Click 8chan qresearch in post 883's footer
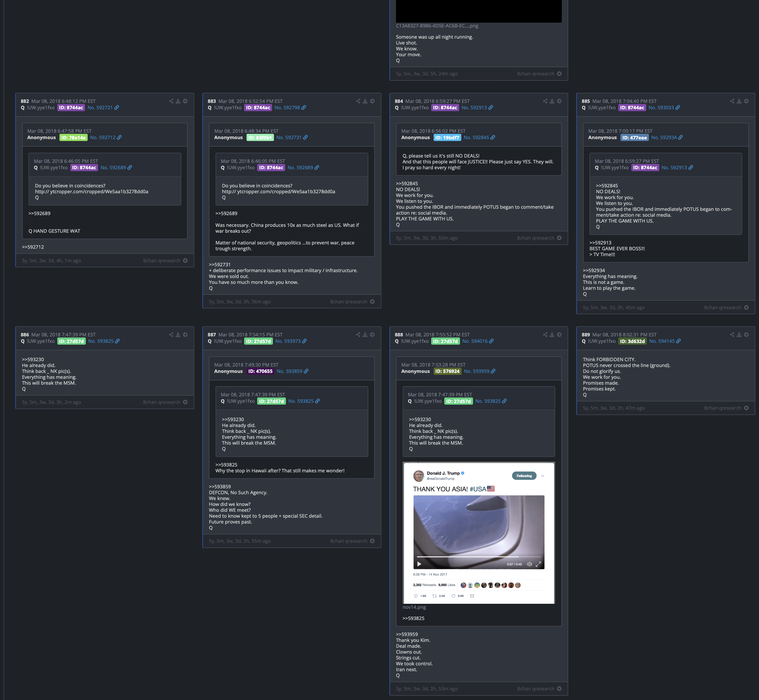Viewport: 759px width, 700px height. (348, 302)
